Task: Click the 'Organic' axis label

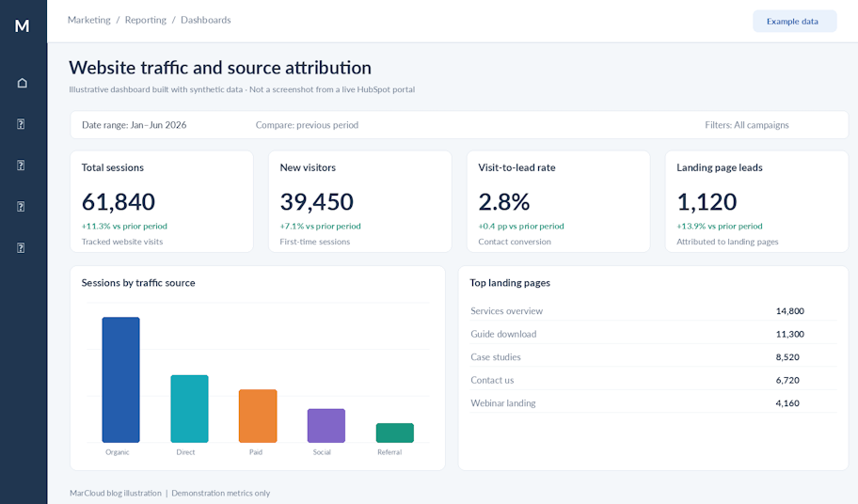Action: pyautogui.click(x=118, y=452)
